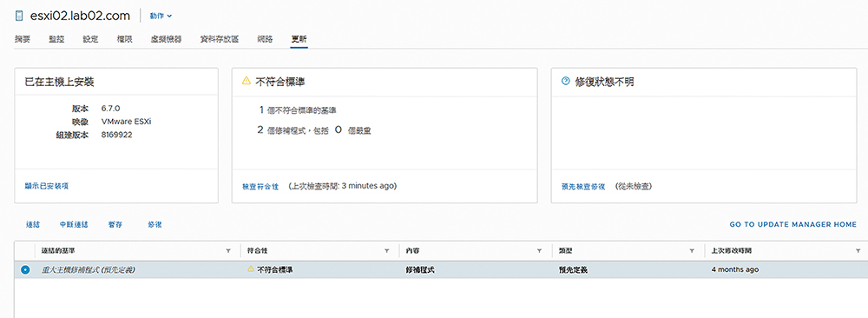
Task: Click the 暫存 button
Action: click(x=115, y=225)
